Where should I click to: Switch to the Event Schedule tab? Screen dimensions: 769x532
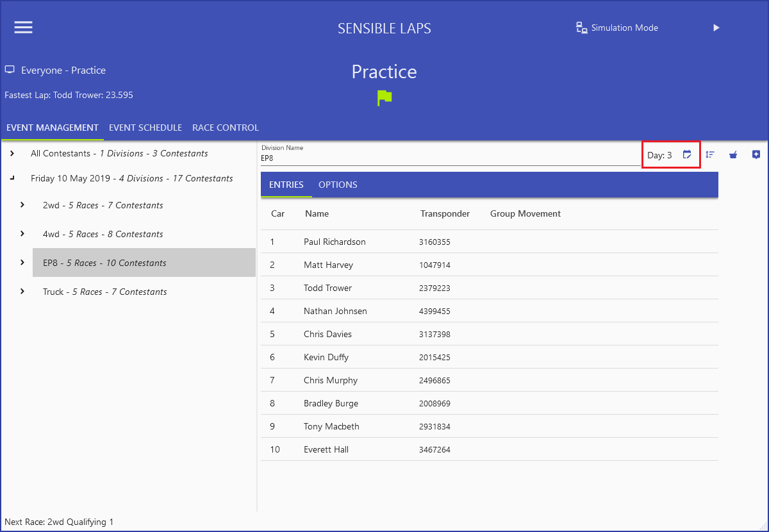coord(145,128)
